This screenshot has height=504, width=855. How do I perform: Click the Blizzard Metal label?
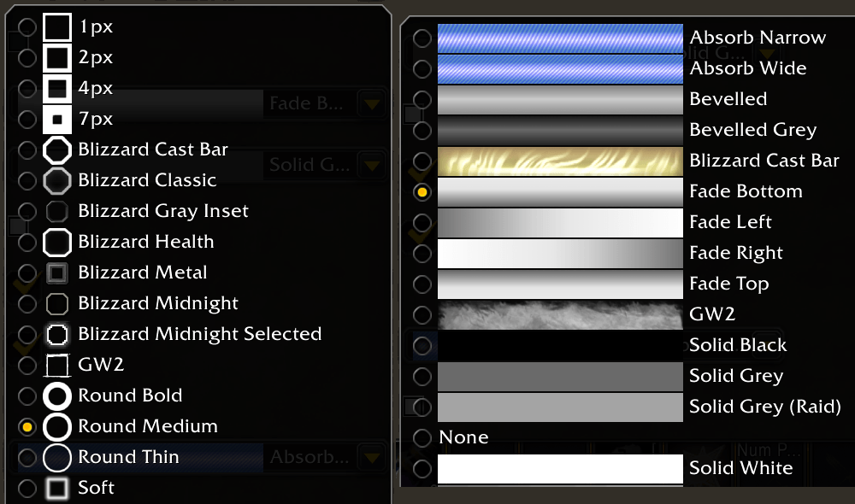(x=142, y=273)
